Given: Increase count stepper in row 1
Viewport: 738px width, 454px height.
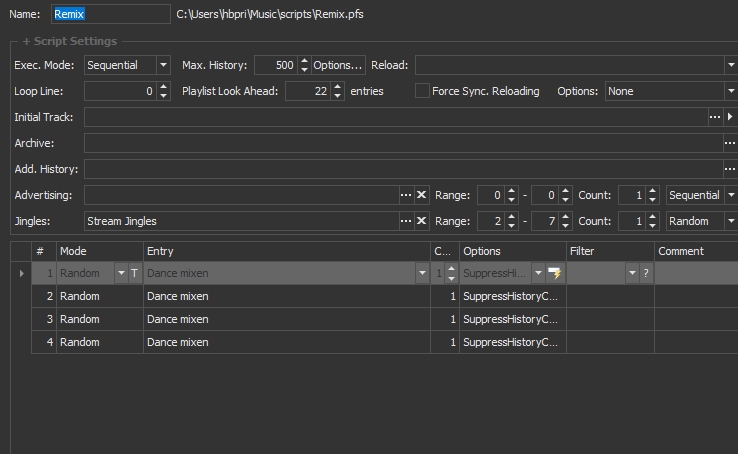Looking at the screenshot, I should [451, 269].
